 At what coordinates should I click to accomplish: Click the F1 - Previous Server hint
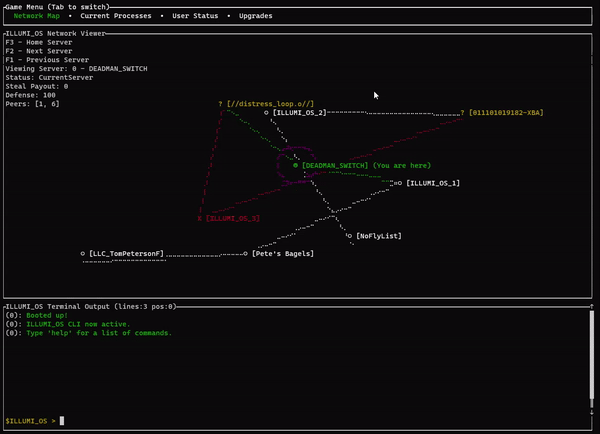pyautogui.click(x=47, y=60)
